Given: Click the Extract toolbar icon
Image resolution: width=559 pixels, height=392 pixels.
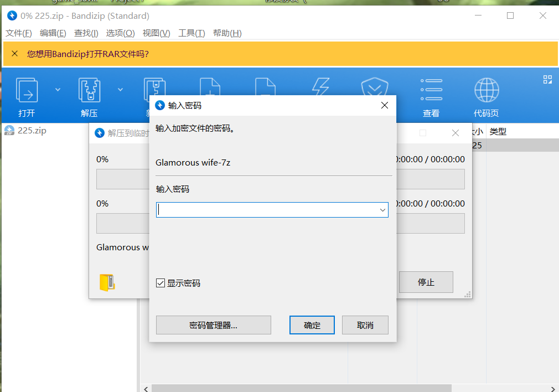Looking at the screenshot, I should [x=89, y=90].
